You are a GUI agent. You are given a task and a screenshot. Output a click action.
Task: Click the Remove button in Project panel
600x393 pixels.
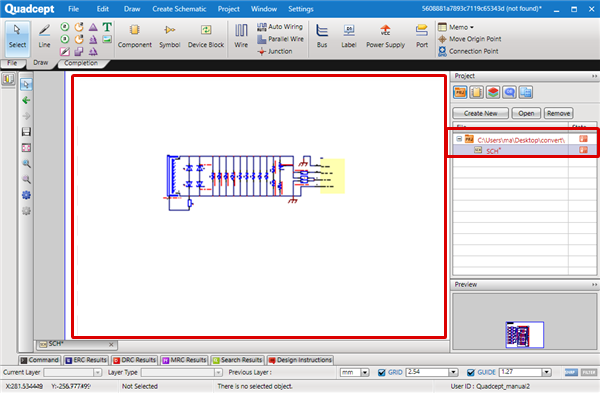coord(558,113)
